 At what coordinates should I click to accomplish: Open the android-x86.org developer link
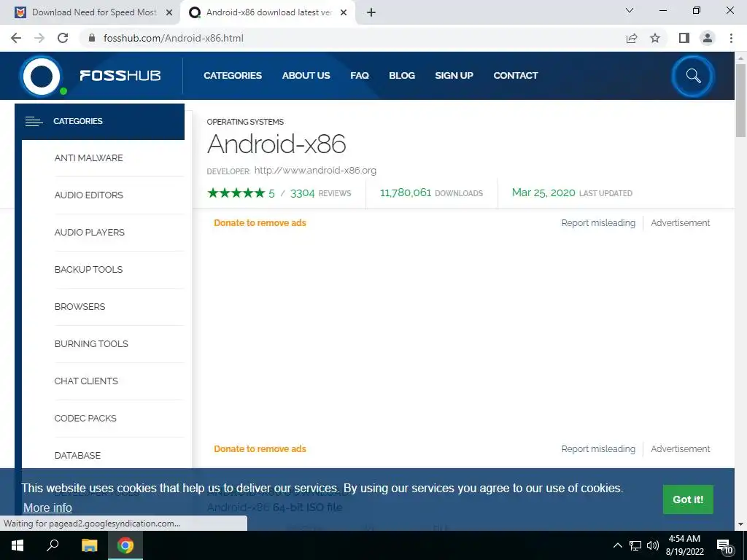click(315, 171)
